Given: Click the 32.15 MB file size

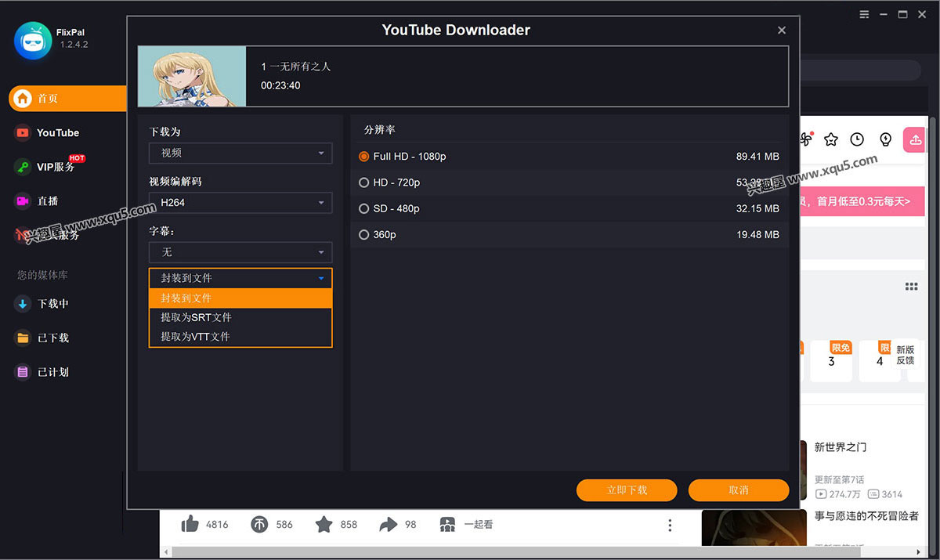Looking at the screenshot, I should 757,209.
